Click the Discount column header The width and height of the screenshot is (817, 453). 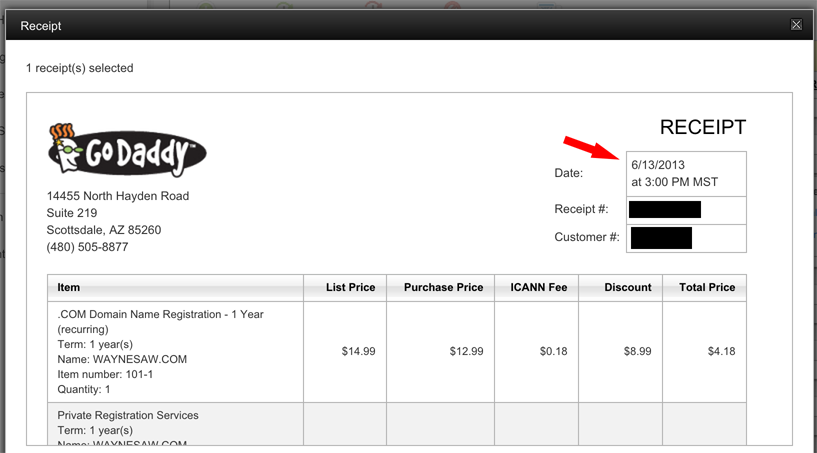coord(621,287)
